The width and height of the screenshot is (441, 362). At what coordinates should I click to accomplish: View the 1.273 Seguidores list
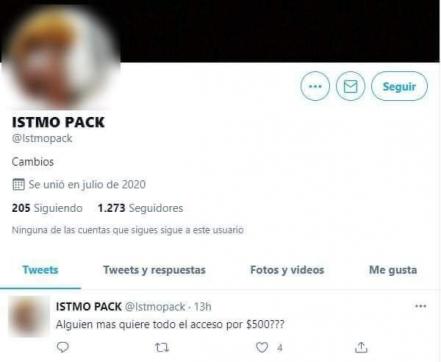tap(140, 208)
